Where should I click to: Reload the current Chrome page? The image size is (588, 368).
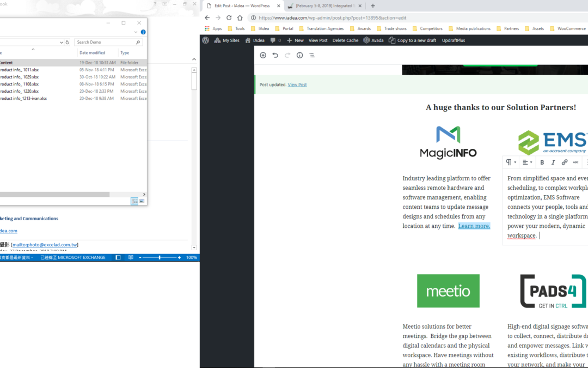[x=229, y=17]
